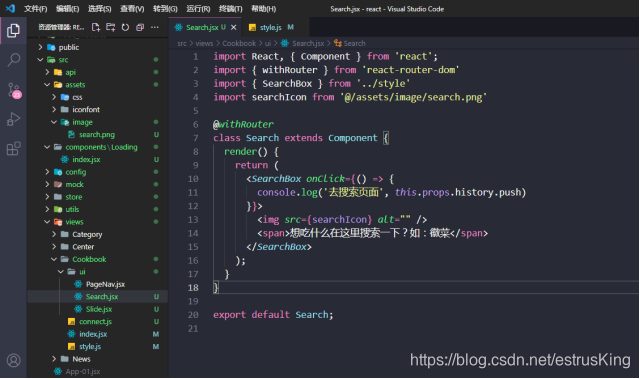The width and height of the screenshot is (640, 379).
Task: Open the Extensions view
Action: click(x=13, y=148)
